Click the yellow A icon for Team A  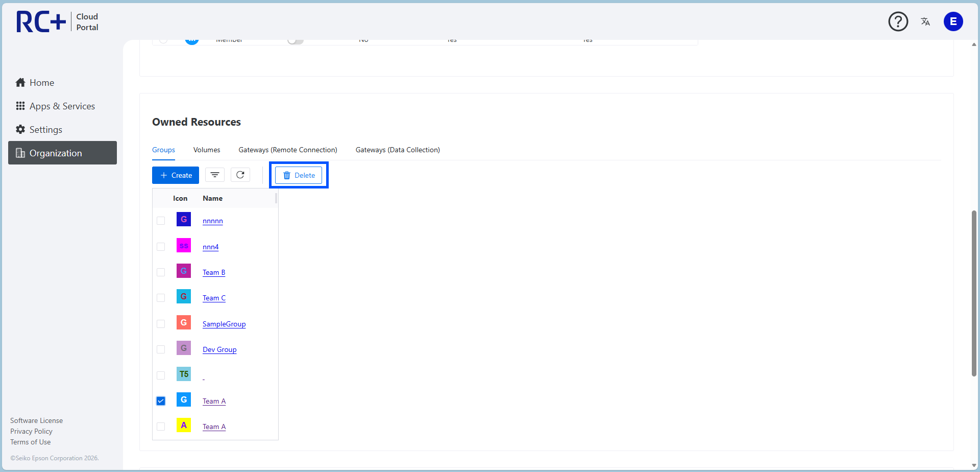click(x=184, y=426)
